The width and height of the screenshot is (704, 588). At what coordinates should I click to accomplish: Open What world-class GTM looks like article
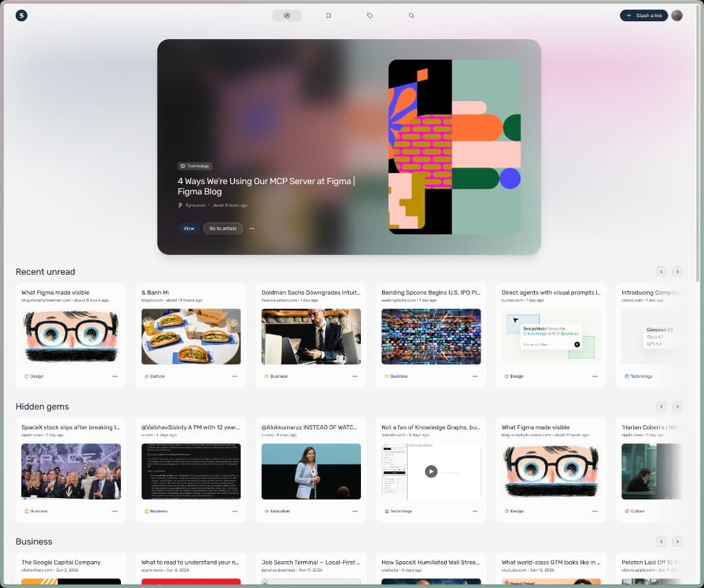551,563
